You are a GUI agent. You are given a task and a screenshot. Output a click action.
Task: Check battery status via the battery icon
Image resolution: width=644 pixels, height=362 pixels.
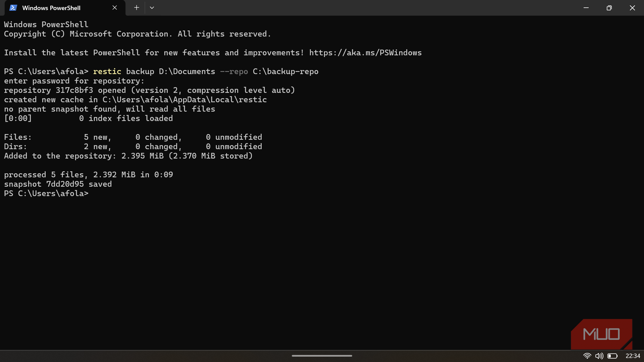tap(613, 356)
